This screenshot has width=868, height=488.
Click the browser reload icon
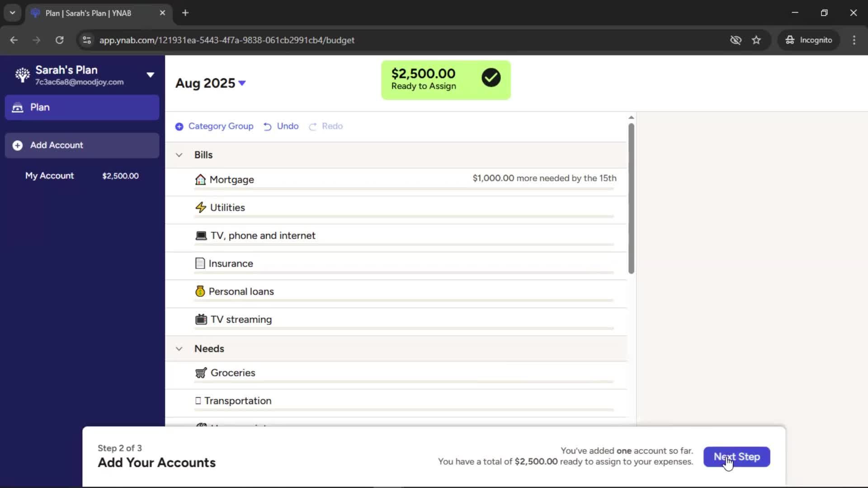tap(59, 40)
